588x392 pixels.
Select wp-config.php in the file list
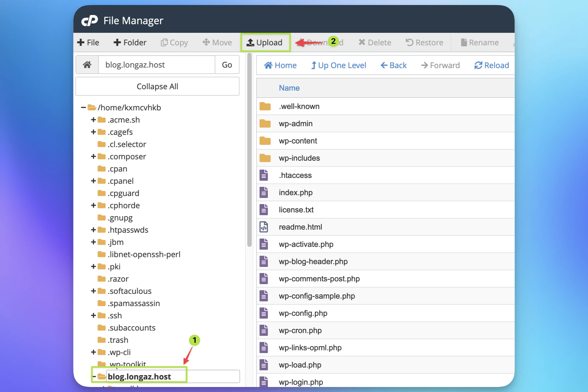pos(303,313)
